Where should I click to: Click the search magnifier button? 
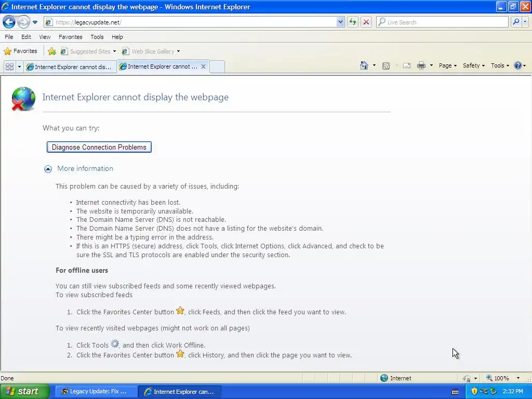516,22
